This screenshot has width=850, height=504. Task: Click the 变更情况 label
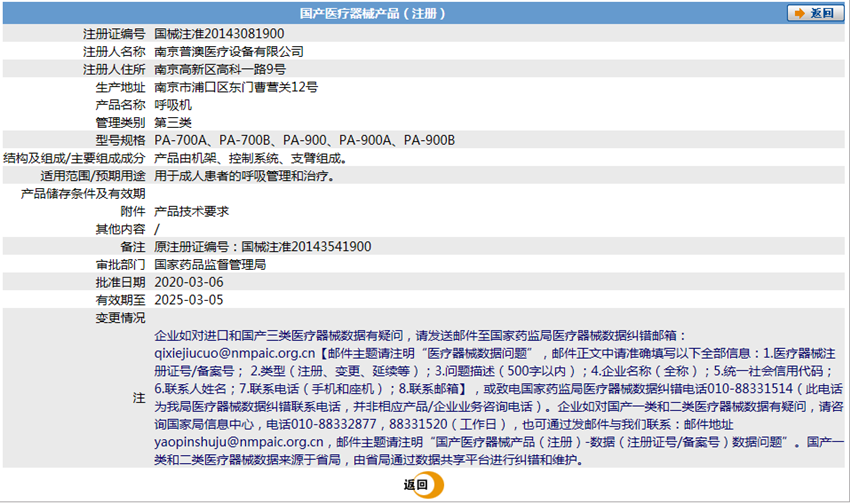[120, 318]
